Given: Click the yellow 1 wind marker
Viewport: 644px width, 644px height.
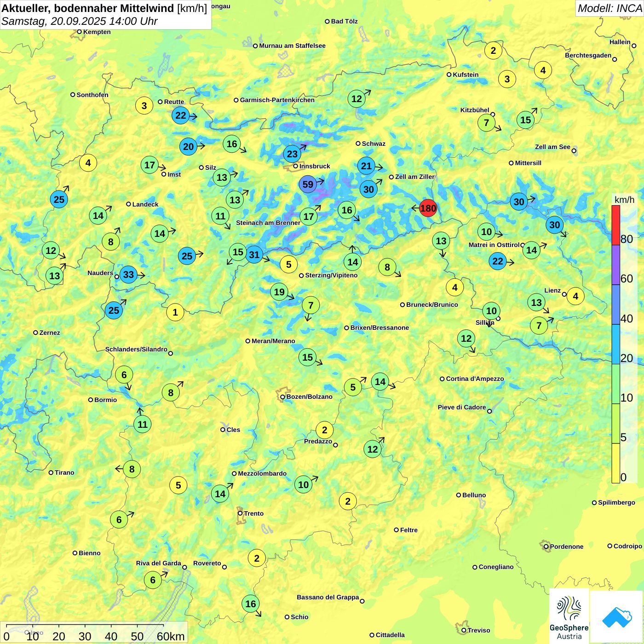Looking at the screenshot, I should click(175, 312).
